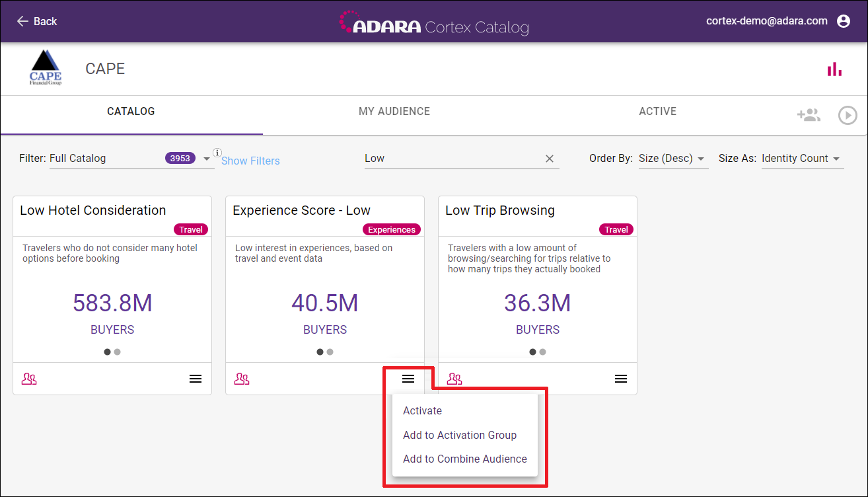Open the Size As Identity Count dropdown
The width and height of the screenshot is (868, 497).
pos(803,159)
